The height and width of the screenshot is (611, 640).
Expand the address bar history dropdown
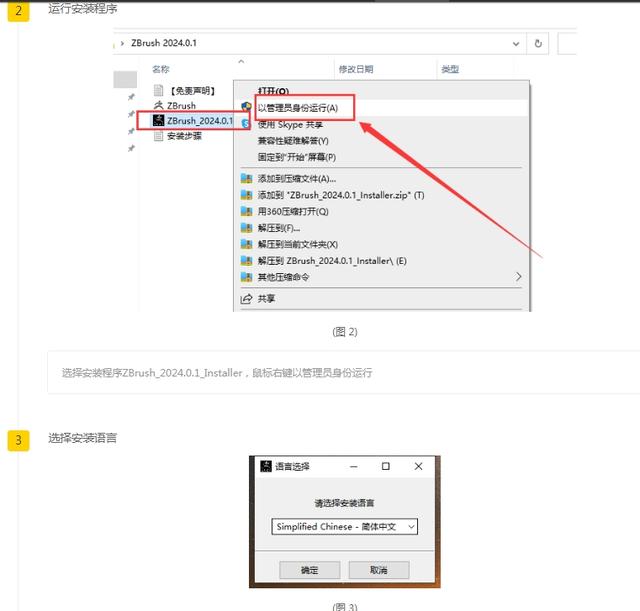516,44
